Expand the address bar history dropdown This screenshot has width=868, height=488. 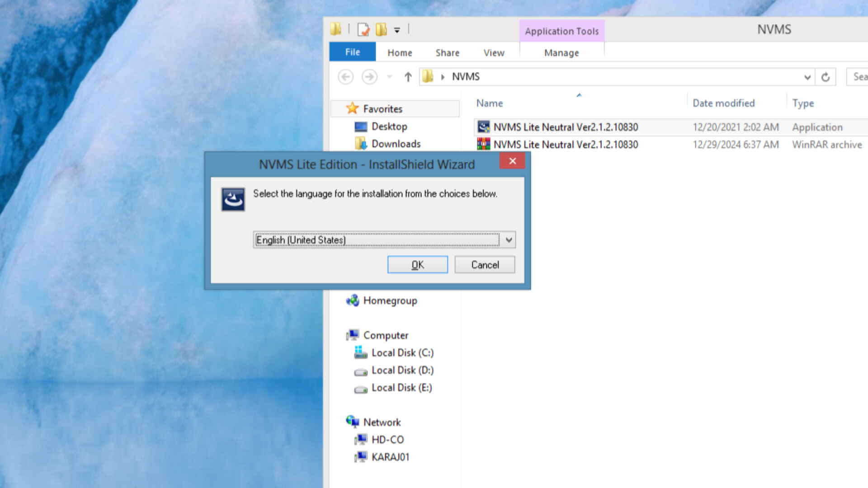point(807,77)
